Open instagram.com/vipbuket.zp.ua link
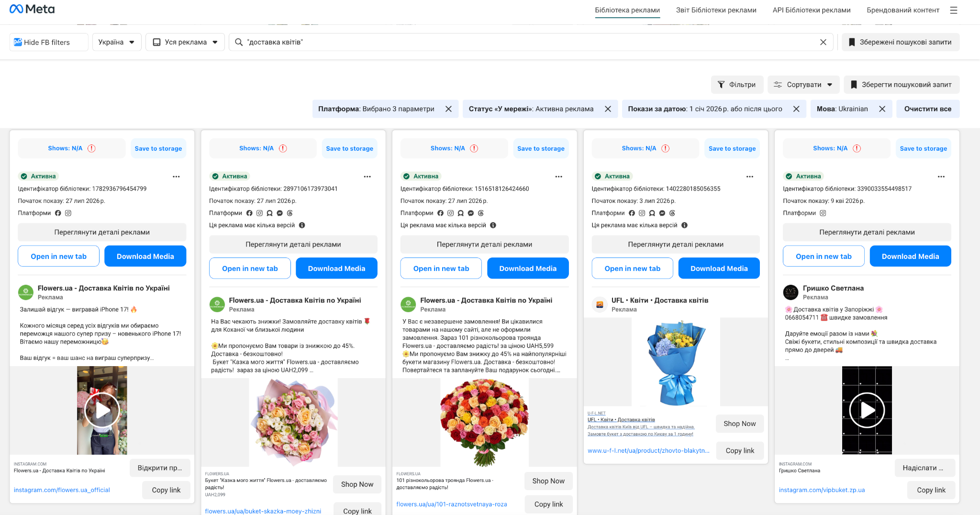 pos(822,490)
